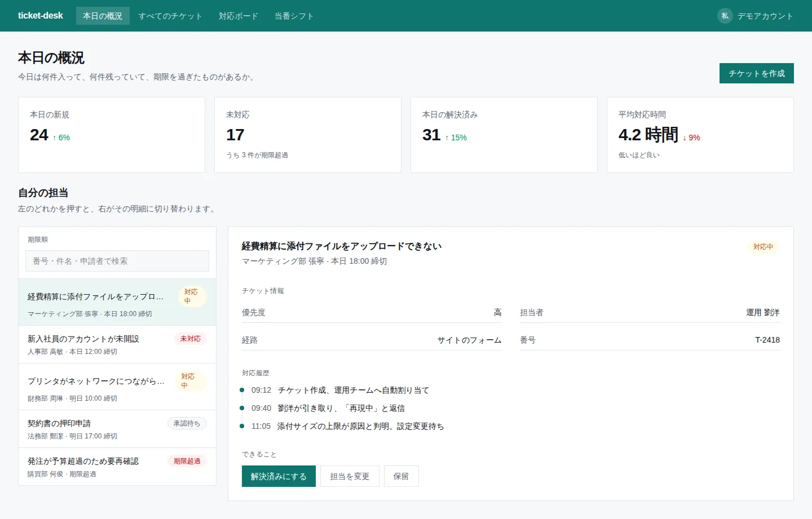The width and height of the screenshot is (812, 519).
Task: Click the ↑ 15% trend indicator
Action: coord(456,137)
